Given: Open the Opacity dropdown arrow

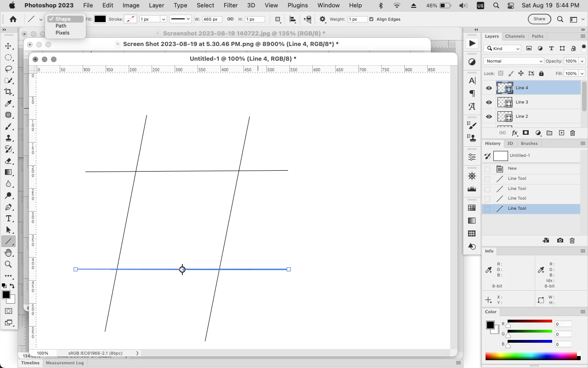Looking at the screenshot, I should coord(582,61).
